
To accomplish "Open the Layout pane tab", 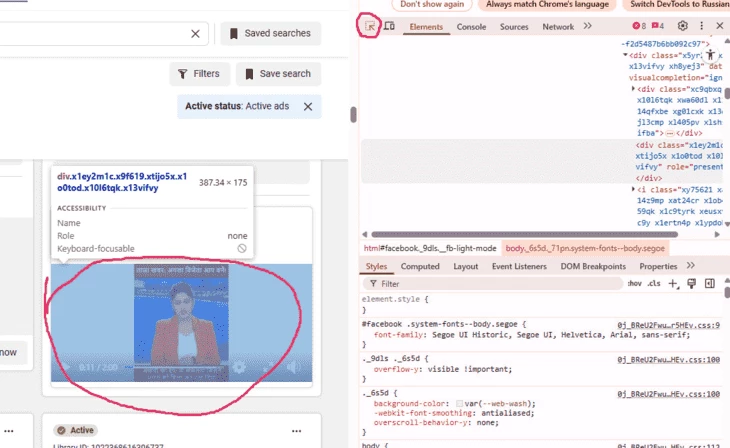I will 466,266.
